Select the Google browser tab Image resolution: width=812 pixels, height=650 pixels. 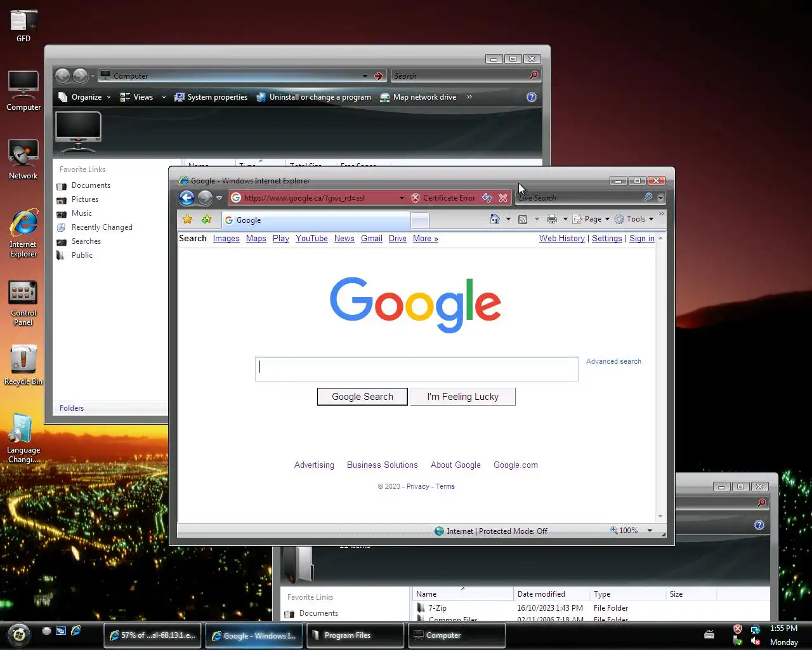316,220
